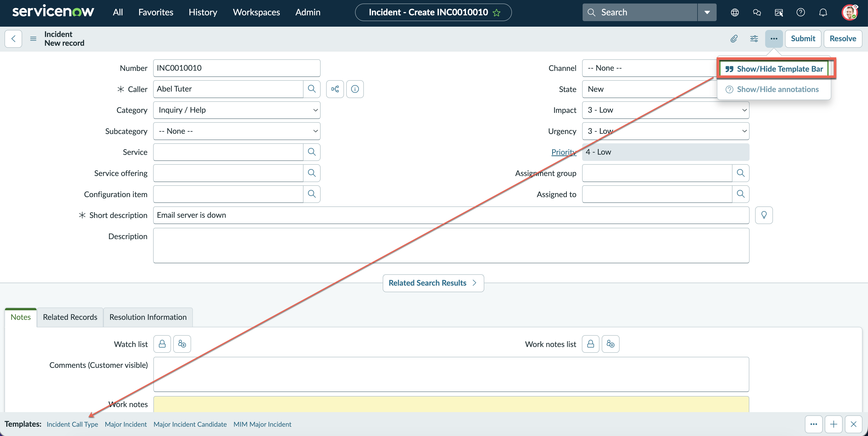Apply the Major Incident template
This screenshot has width=868, height=436.
point(126,424)
